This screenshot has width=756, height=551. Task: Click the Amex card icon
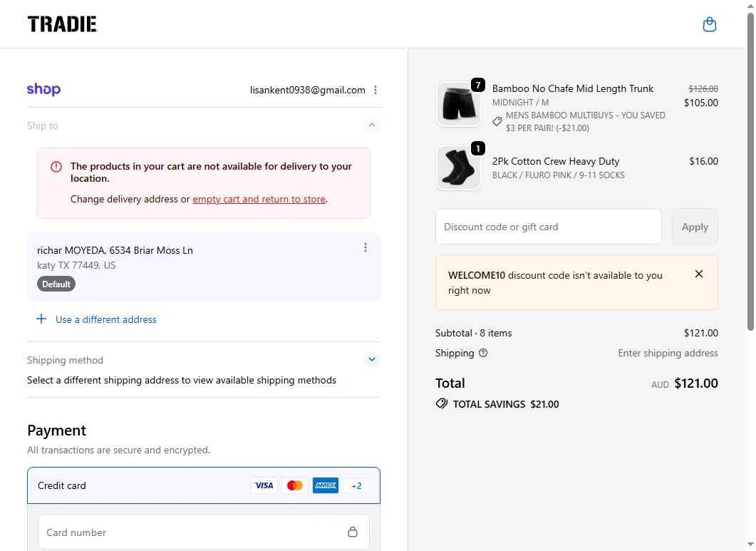[326, 485]
